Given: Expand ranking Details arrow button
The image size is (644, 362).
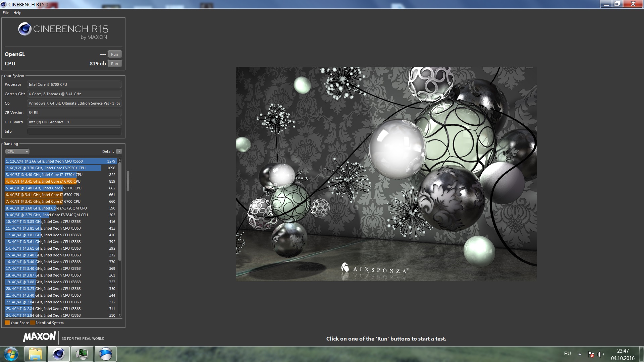Looking at the screenshot, I should (x=119, y=152).
